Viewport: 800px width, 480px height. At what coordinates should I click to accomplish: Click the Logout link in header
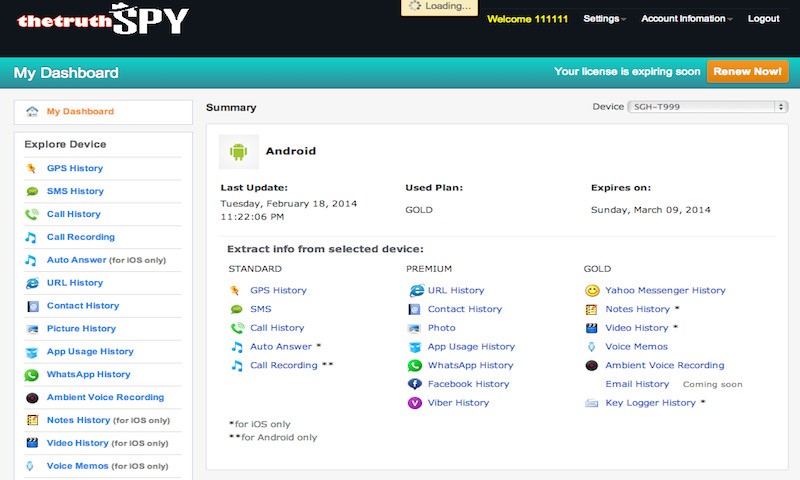coord(763,19)
